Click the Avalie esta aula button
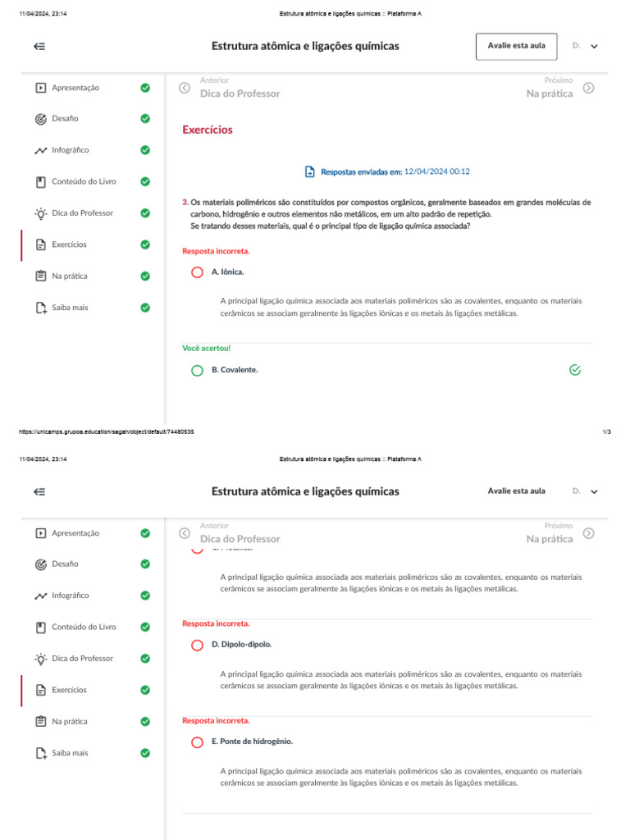 [516, 47]
